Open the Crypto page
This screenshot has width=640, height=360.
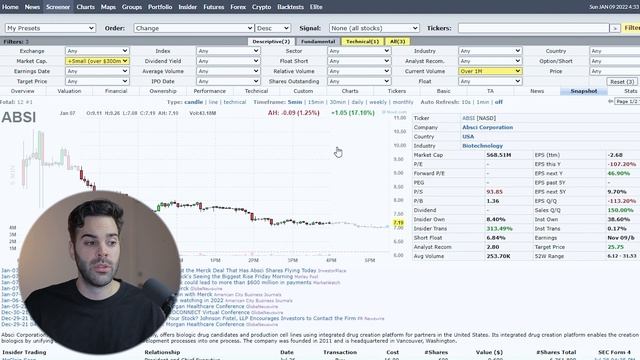tap(262, 7)
